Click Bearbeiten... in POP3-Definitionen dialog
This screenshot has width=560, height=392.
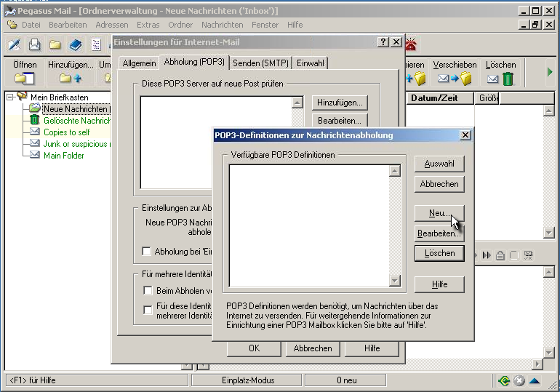(439, 233)
